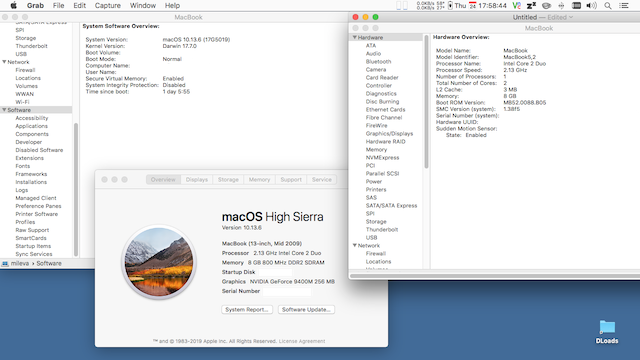Click the calendar date icon in menu bar

473,5
